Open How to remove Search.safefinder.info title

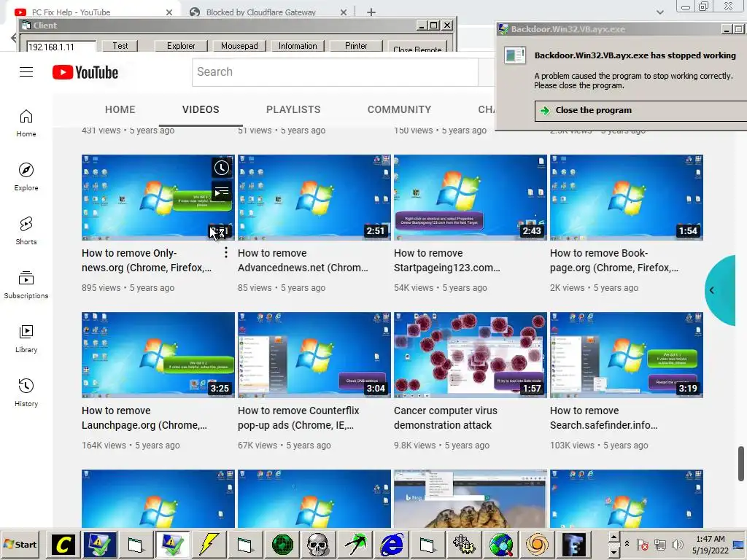[x=603, y=418]
